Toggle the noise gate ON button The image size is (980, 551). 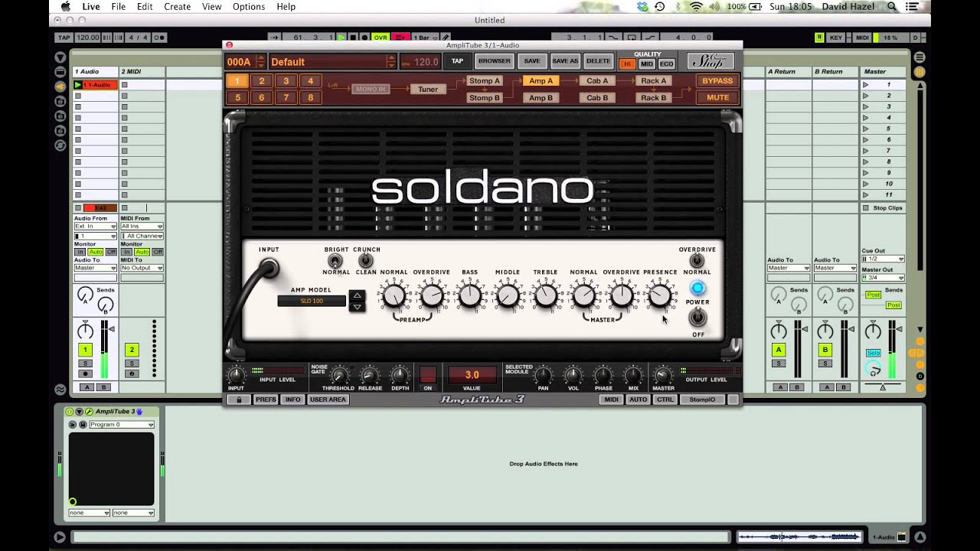[428, 375]
